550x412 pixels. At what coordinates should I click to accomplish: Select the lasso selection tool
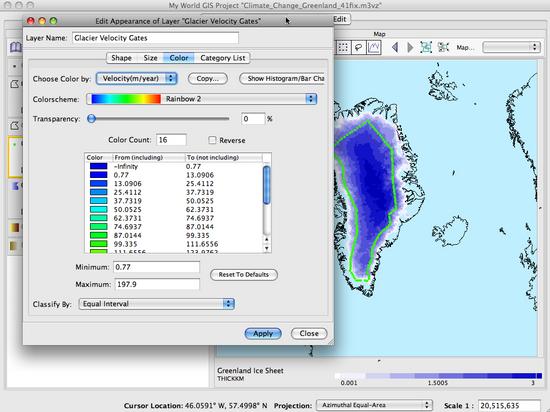point(358,47)
